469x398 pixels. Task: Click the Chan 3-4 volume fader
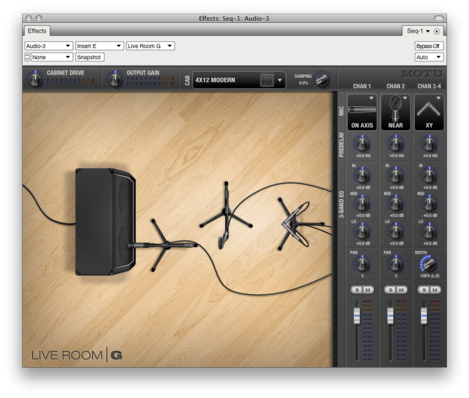coord(424,315)
